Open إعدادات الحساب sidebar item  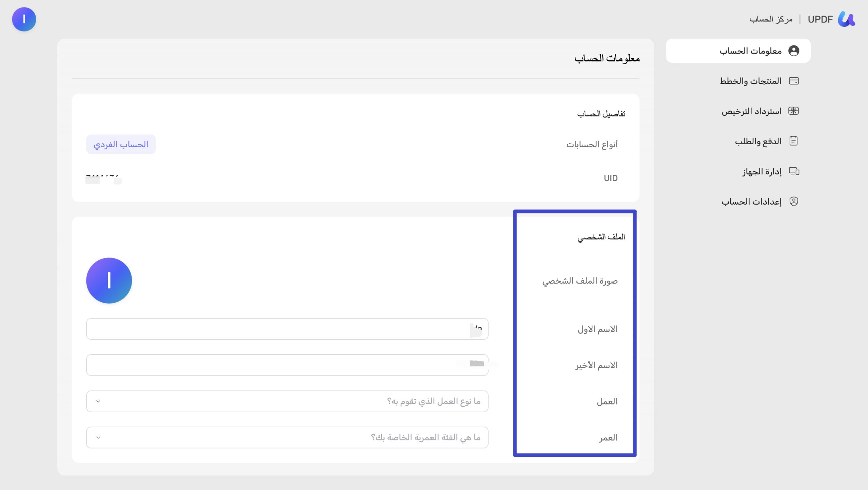click(x=738, y=201)
